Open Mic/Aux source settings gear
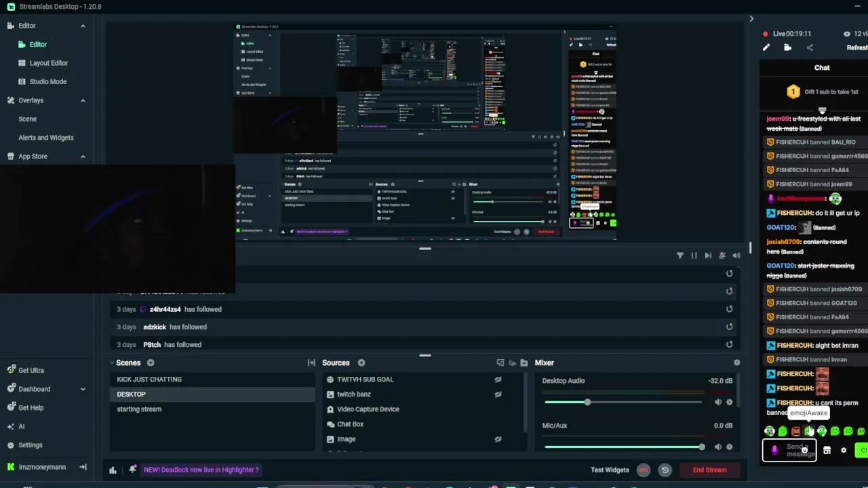 (x=730, y=447)
